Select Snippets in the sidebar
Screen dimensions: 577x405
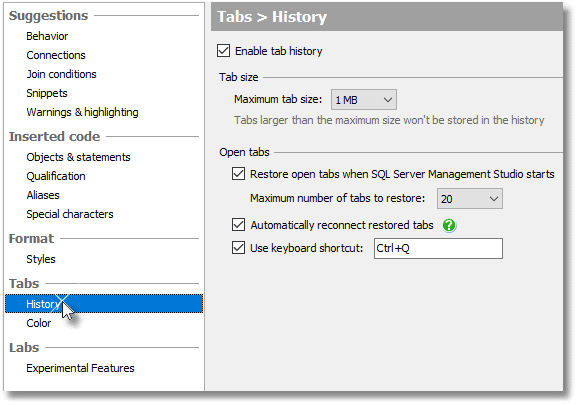47,93
